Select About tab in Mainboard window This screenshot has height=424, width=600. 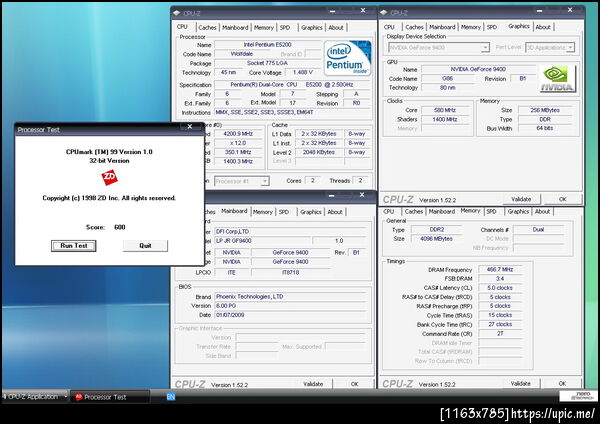point(335,212)
